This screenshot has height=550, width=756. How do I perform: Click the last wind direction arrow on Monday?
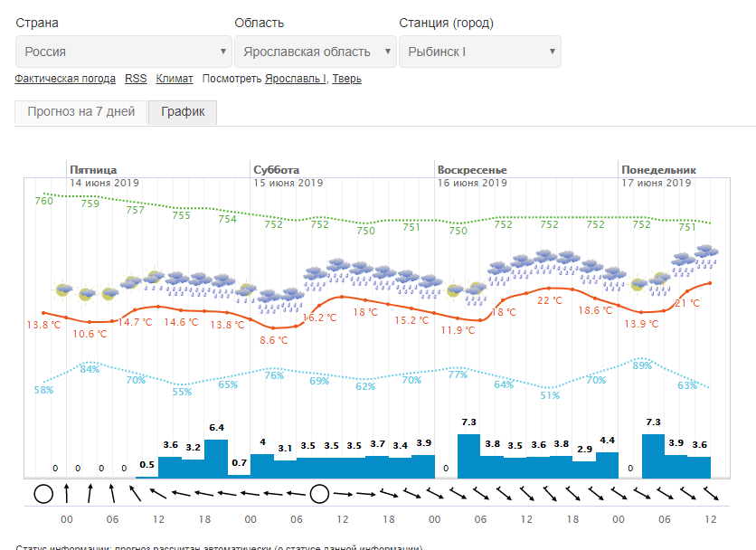[710, 494]
